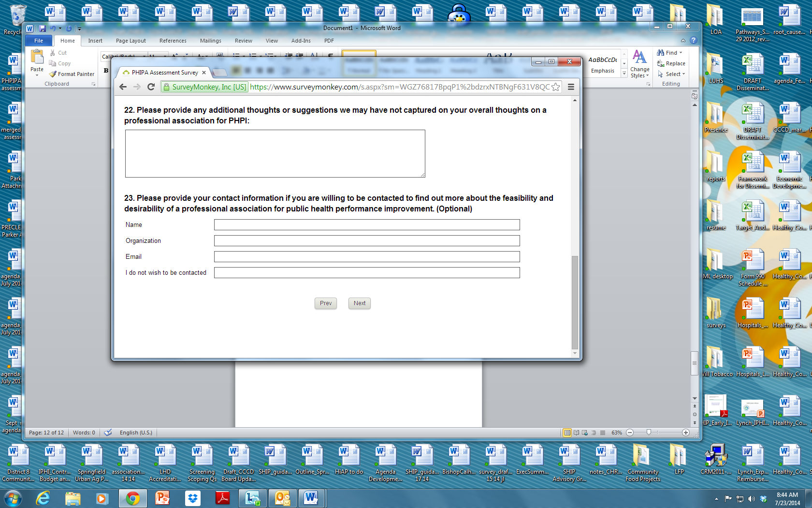Click the Email input field
The height and width of the screenshot is (508, 812).
367,256
